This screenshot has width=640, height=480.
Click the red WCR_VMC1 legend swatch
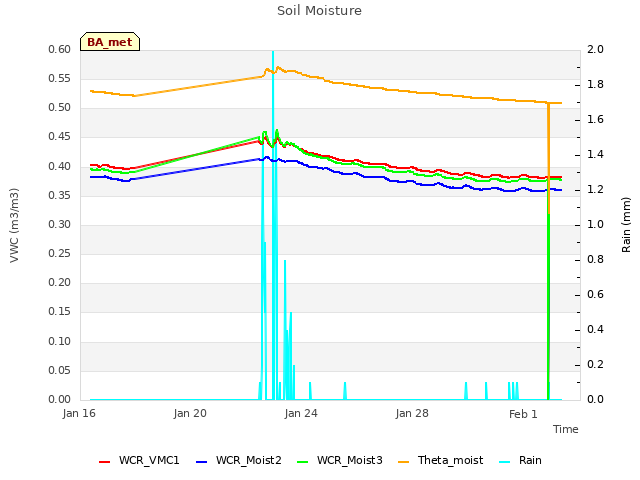click(104, 462)
